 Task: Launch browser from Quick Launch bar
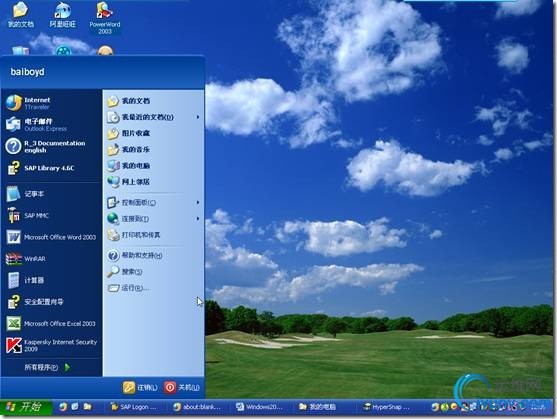click(63, 407)
